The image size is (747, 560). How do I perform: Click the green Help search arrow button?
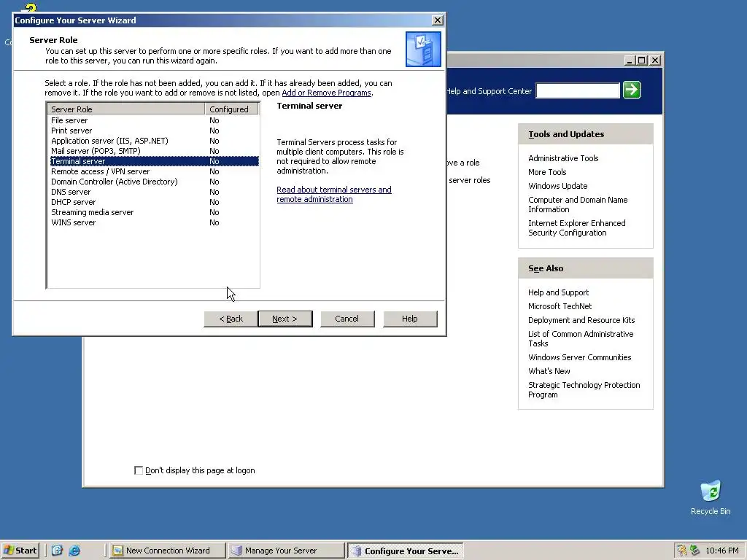(632, 90)
